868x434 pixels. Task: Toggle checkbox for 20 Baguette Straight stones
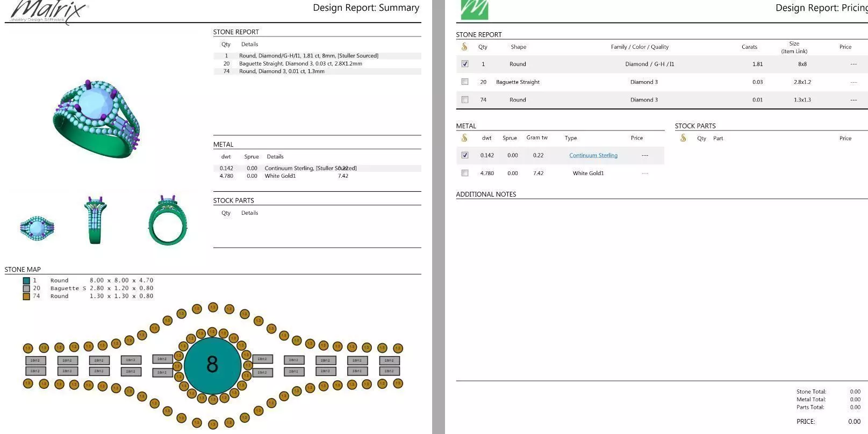465,82
